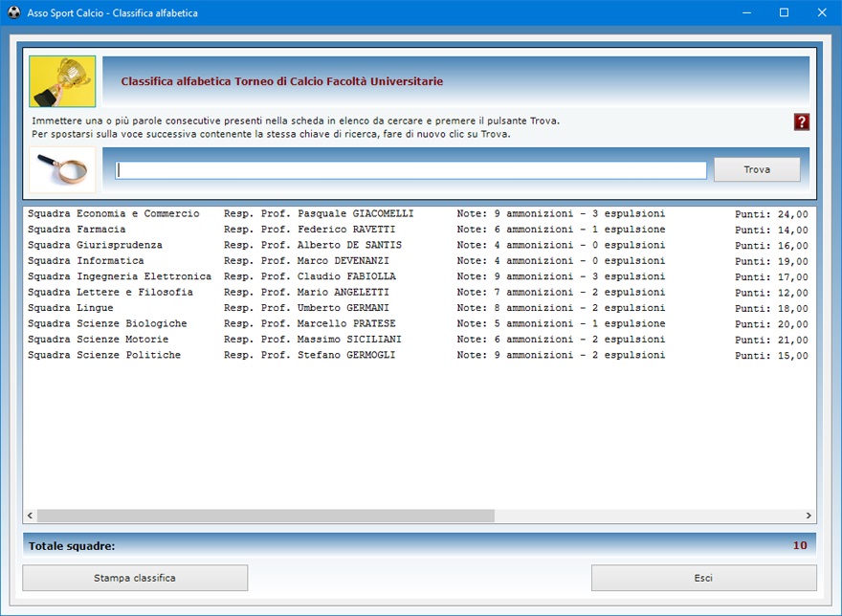Click the horizontal scrollbar right arrow
The width and height of the screenshot is (842, 616).
click(809, 516)
